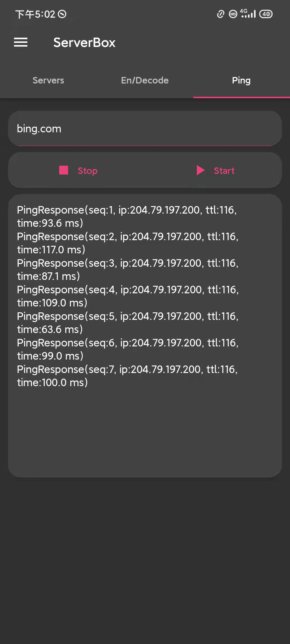Image resolution: width=290 pixels, height=644 pixels.
Task: Tap the circular icon beside the clock
Action: point(62,14)
